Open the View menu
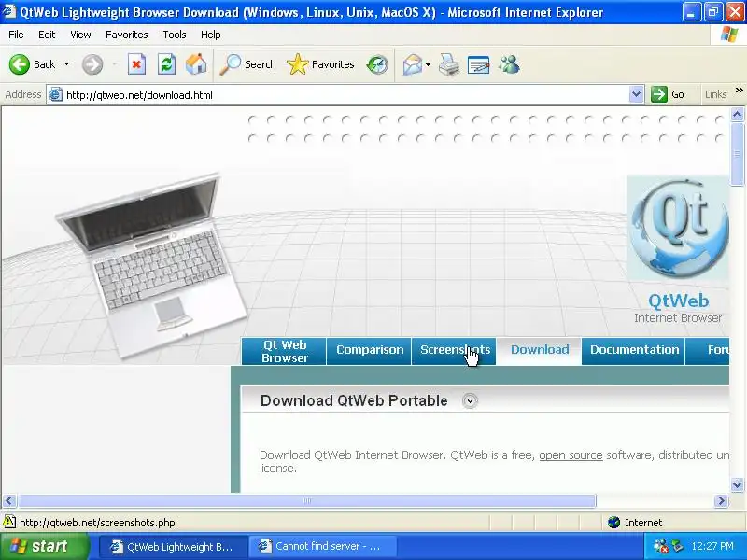The width and height of the screenshot is (747, 560). [x=80, y=35]
